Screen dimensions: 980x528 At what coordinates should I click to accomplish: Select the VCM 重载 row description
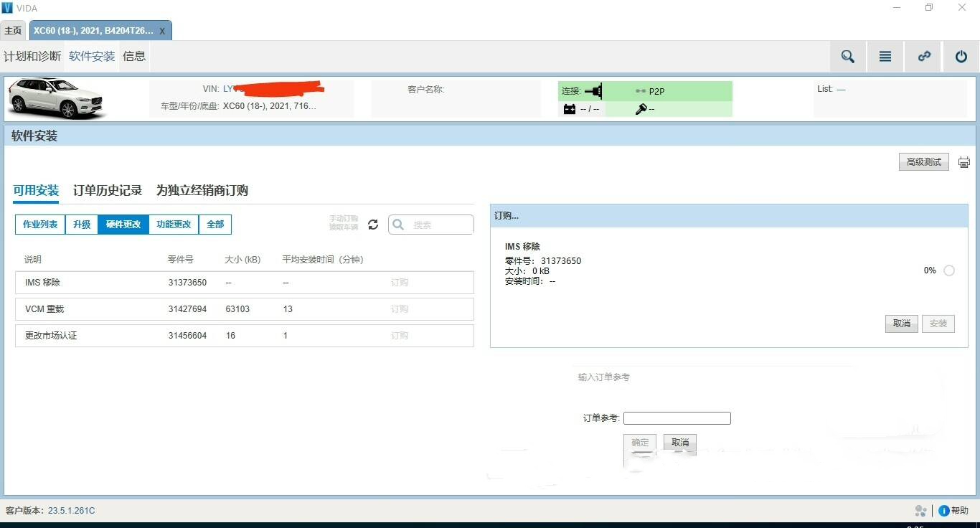point(44,309)
